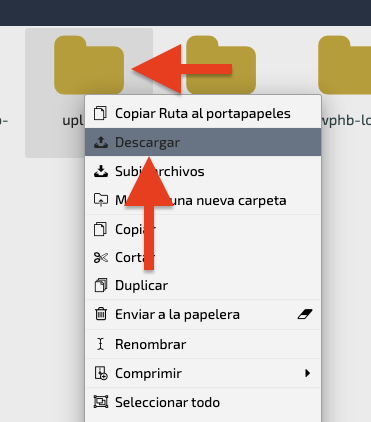
Task: Choose Seleccionar todo entry
Action: tap(203, 402)
